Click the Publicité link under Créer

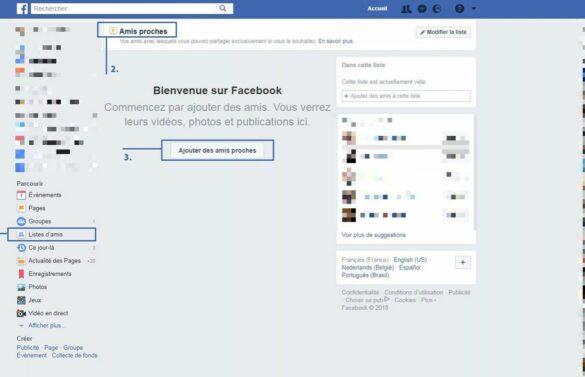pyautogui.click(x=28, y=348)
